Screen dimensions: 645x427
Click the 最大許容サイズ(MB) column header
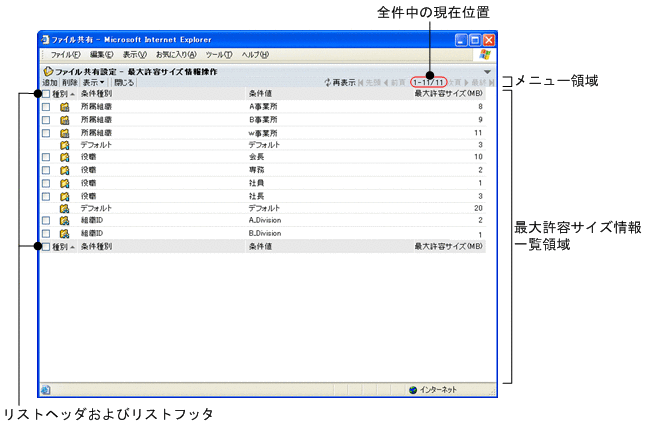point(449,94)
